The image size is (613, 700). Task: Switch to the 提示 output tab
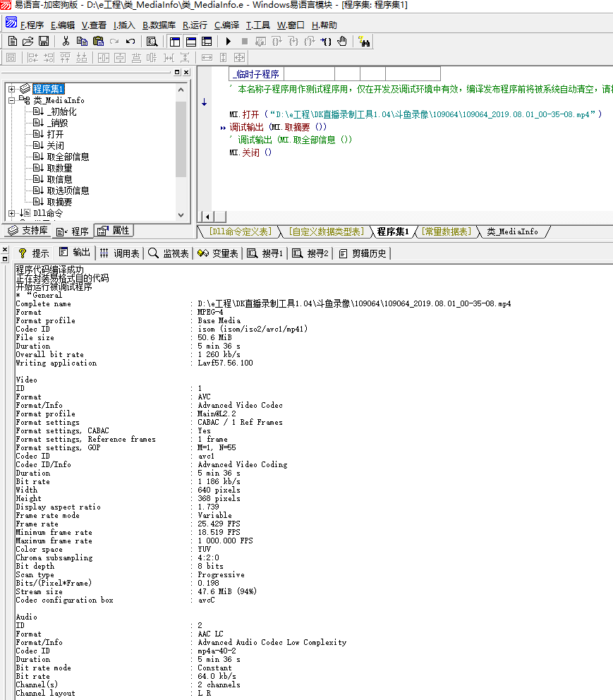coord(34,253)
